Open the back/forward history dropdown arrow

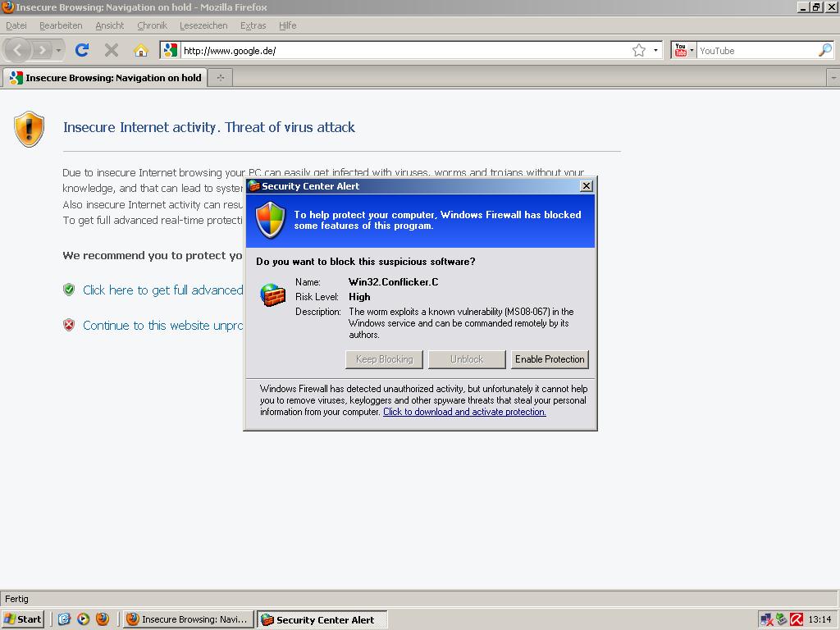[58, 50]
